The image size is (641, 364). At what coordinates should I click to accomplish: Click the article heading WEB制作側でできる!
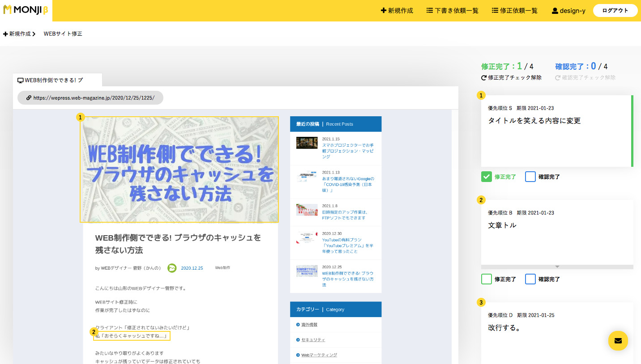(178, 244)
